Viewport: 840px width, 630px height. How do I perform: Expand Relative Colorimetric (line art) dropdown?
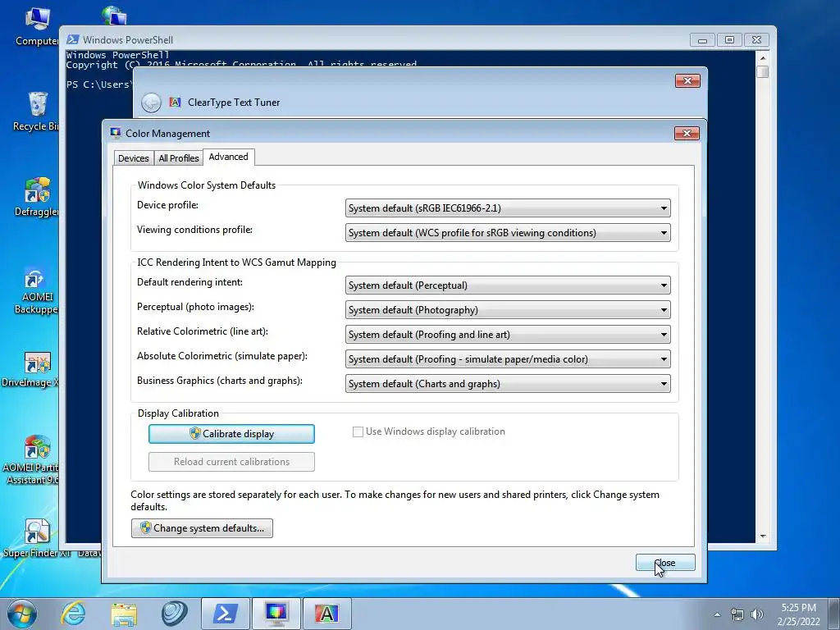pyautogui.click(x=507, y=335)
